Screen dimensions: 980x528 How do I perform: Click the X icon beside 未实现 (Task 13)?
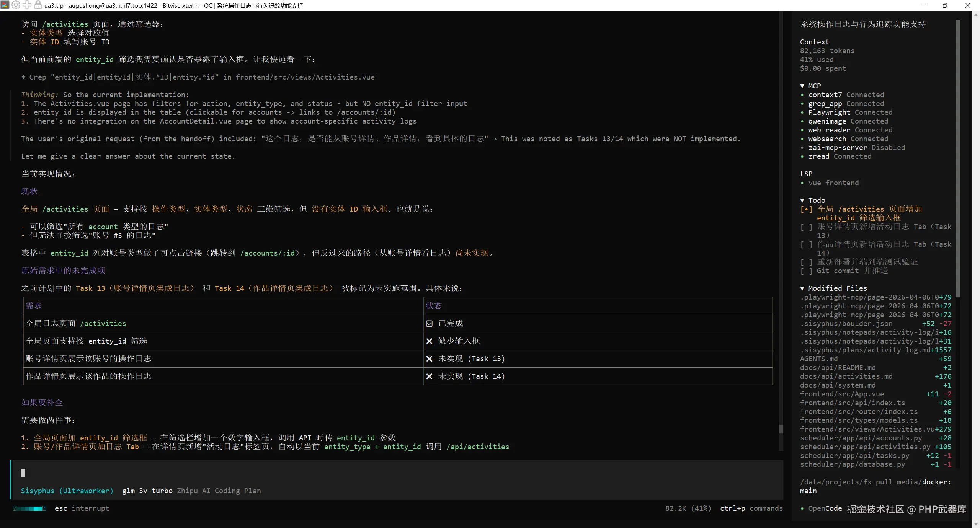(x=429, y=359)
